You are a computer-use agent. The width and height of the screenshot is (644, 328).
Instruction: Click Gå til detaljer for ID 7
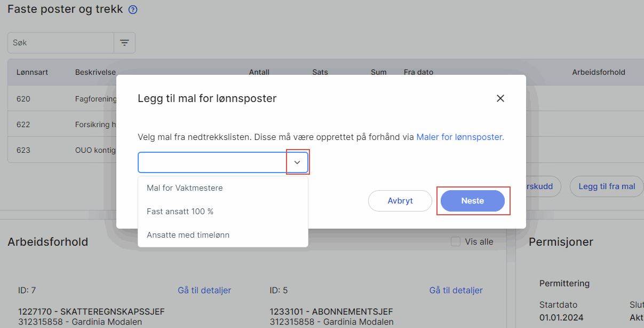[204, 290]
